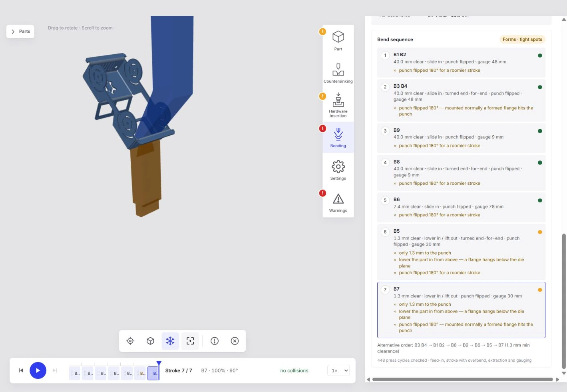Click the green status dot for B8

[540, 162]
